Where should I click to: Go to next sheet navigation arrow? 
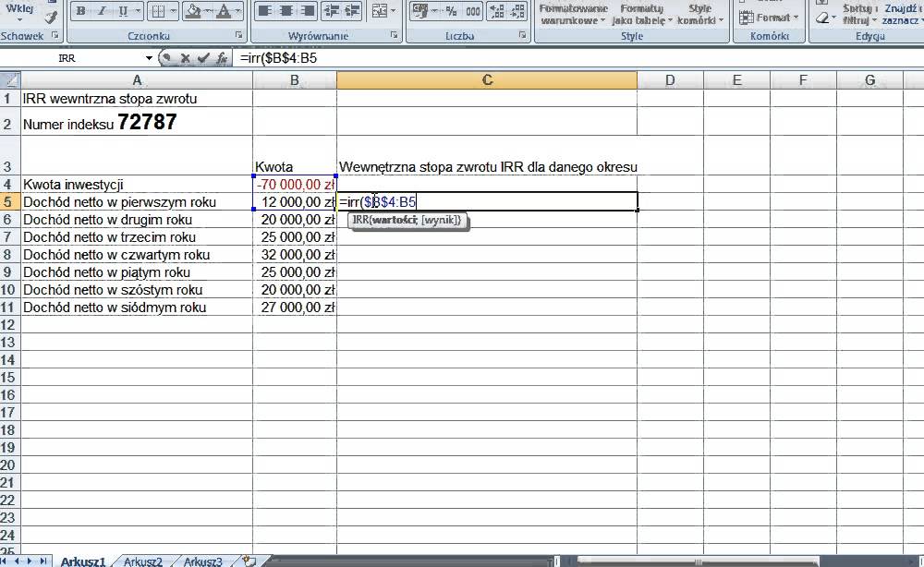30,561
